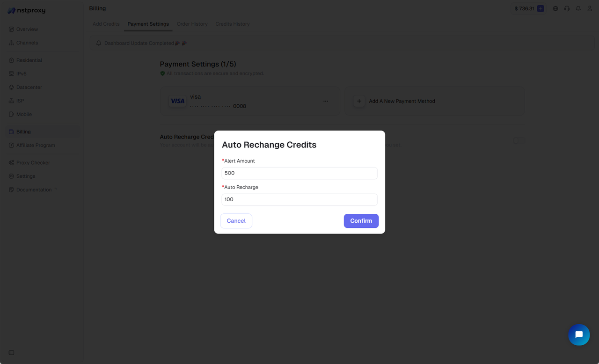Open the Datacenter proxies section
Image resolution: width=599 pixels, height=364 pixels.
(x=28, y=87)
